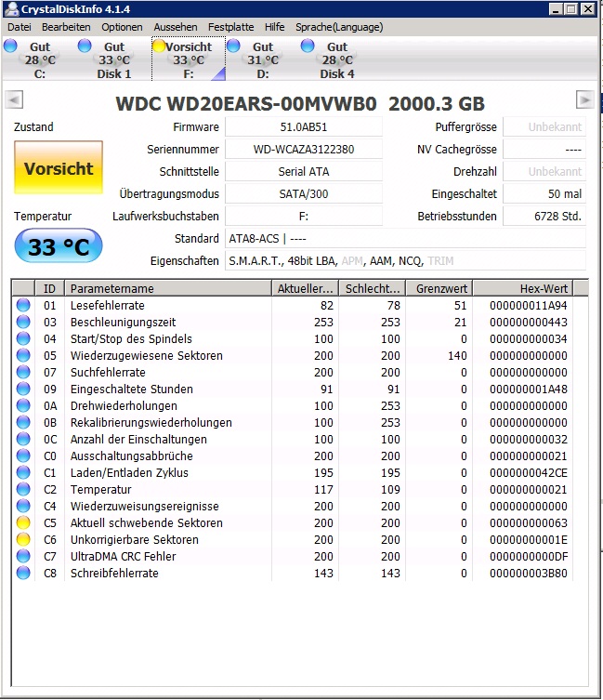The height and width of the screenshot is (700, 603).
Task: Select the F: Vorsicht disk tab
Action: pos(189,59)
